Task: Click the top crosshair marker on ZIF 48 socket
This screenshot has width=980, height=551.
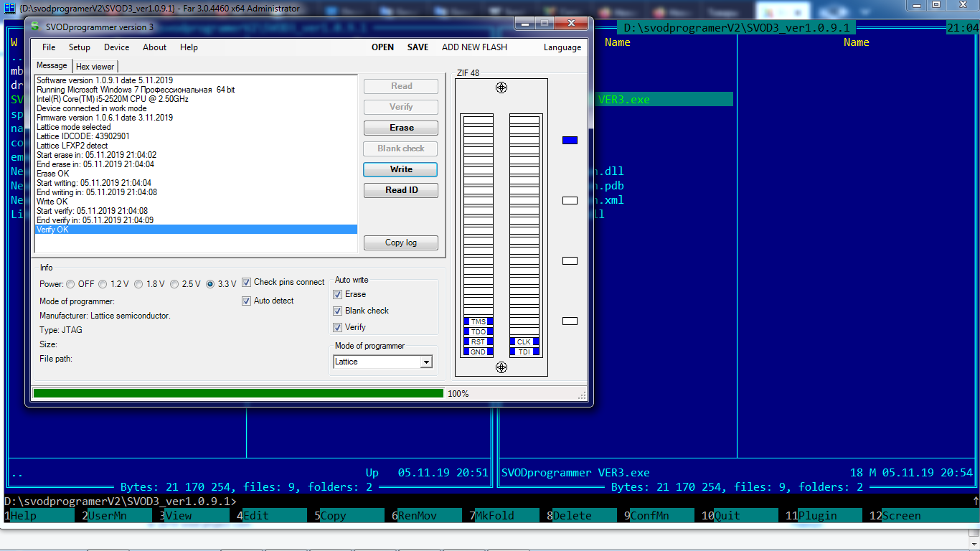Action: 501,88
